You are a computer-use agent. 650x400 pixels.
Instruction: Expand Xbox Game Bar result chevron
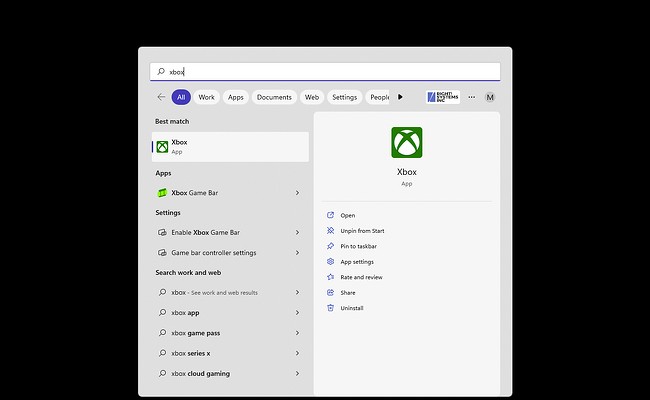click(297, 193)
